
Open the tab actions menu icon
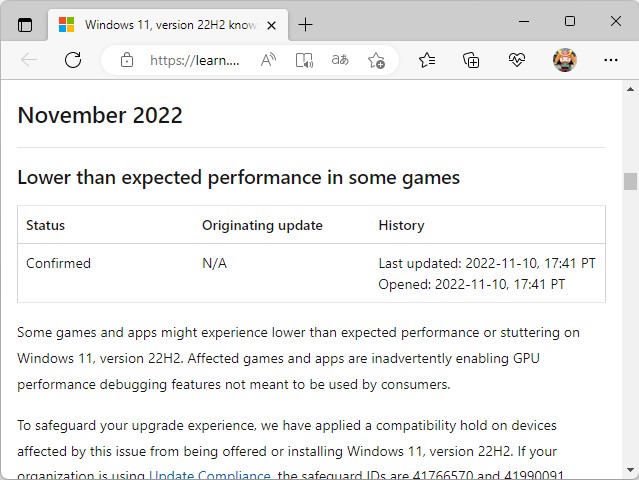tap(25, 25)
